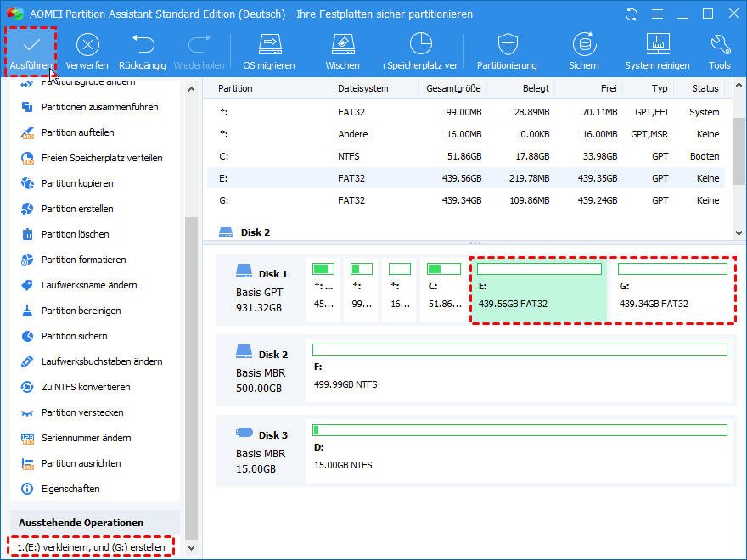
Task: Select the FAT32 EFI System partition row
Action: point(466,112)
